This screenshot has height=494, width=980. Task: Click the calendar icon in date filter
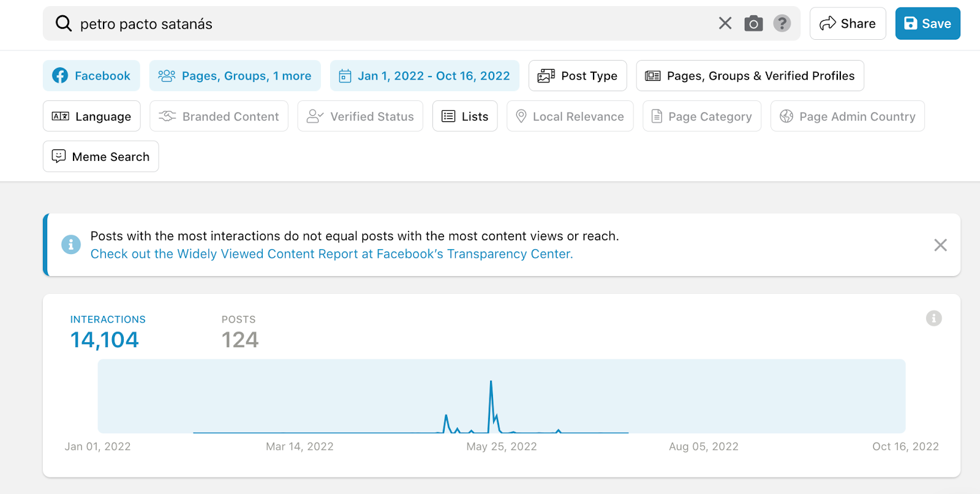tap(345, 76)
